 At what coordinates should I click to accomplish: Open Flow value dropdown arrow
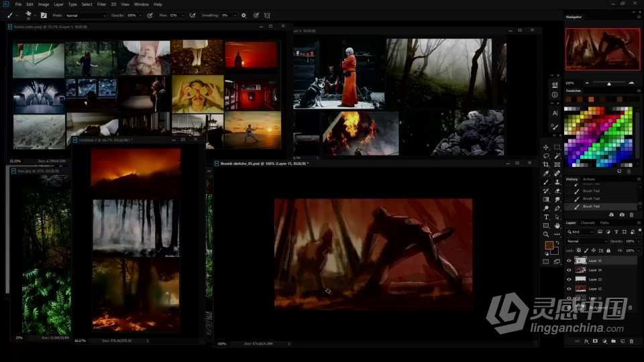183,15
